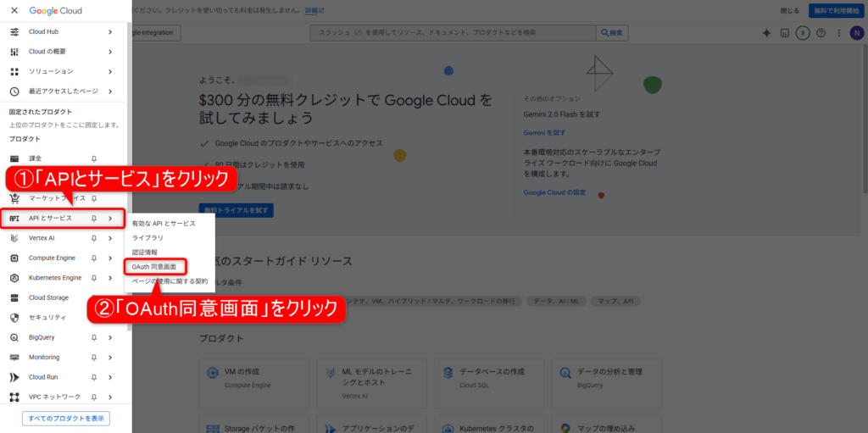868x433 pixels.
Task: Expand the Cloud Hub submenu arrow
Action: [x=110, y=31]
